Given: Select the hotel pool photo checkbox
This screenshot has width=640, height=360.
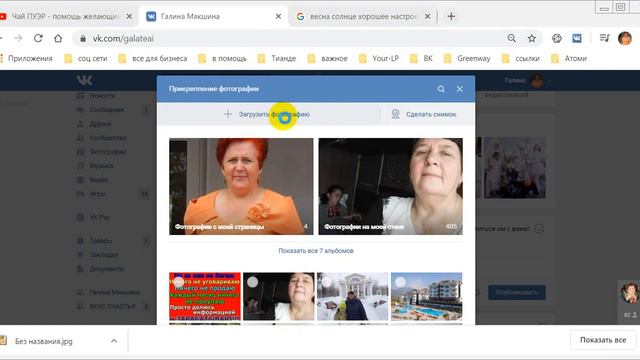Looking at the screenshot, I should [x=400, y=282].
